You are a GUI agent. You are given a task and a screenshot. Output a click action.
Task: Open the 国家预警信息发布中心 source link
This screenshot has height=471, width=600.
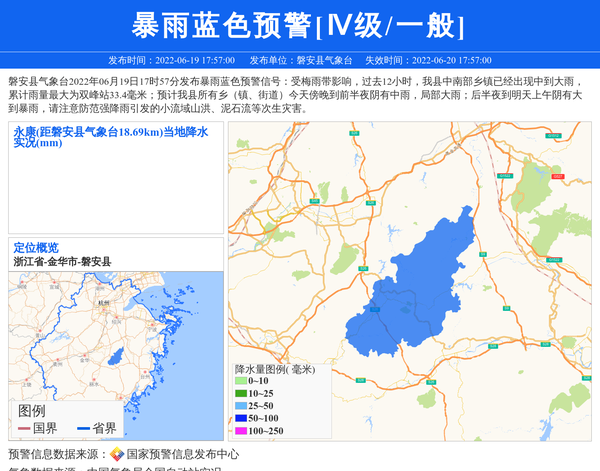[183, 454]
